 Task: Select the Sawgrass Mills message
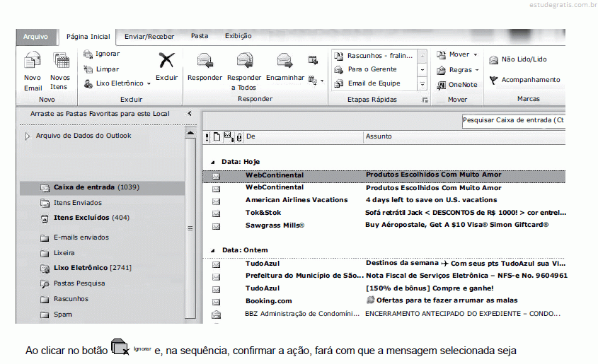click(x=384, y=225)
